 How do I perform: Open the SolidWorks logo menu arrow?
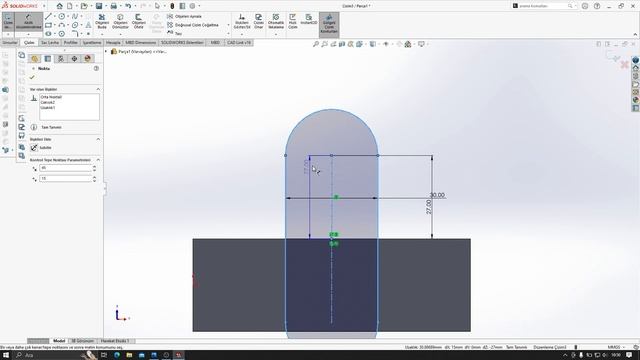pos(44,6)
